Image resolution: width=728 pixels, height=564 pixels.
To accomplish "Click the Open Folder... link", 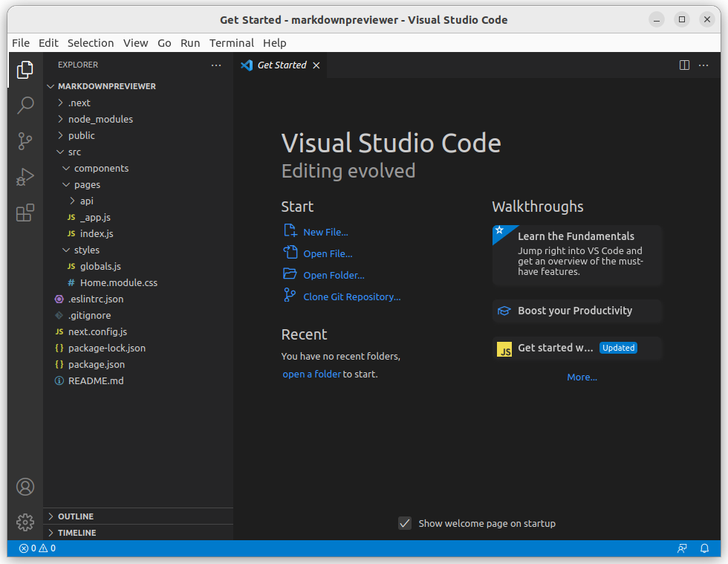I will pos(334,275).
